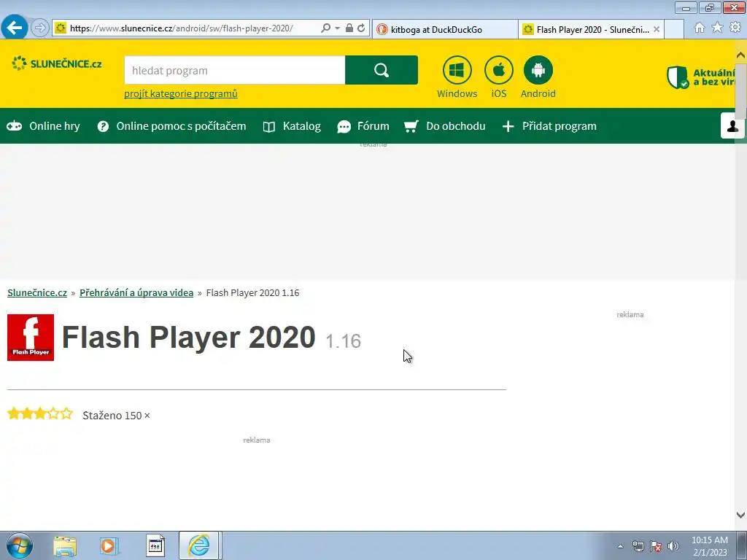Image resolution: width=747 pixels, height=560 pixels.
Task: Select the Windows platform icon
Action: coord(457,70)
